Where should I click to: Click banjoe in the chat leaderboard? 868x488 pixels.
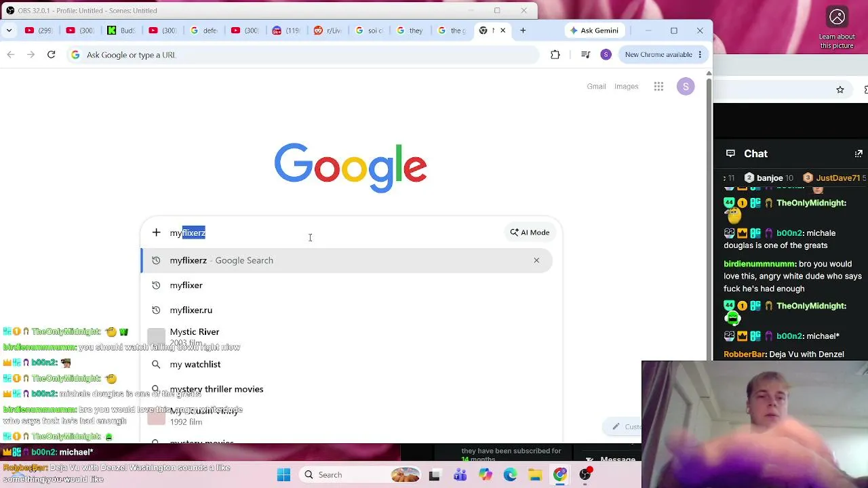[x=769, y=178]
